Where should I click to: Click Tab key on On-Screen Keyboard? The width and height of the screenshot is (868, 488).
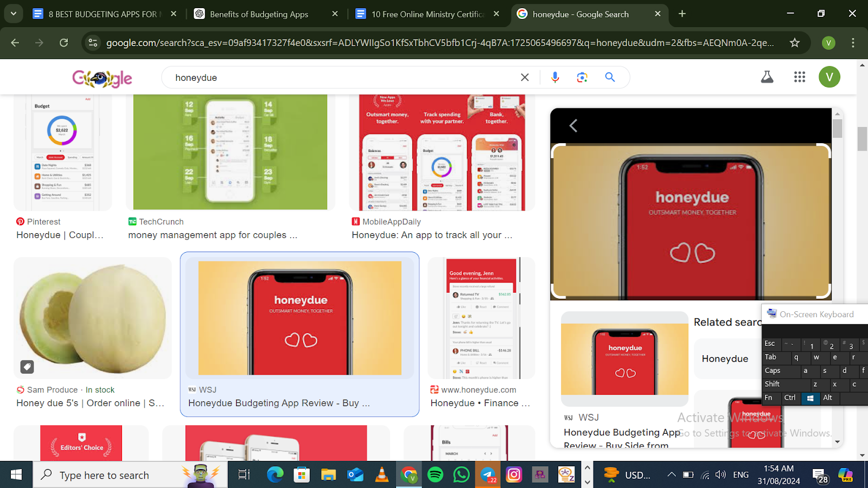tap(776, 357)
